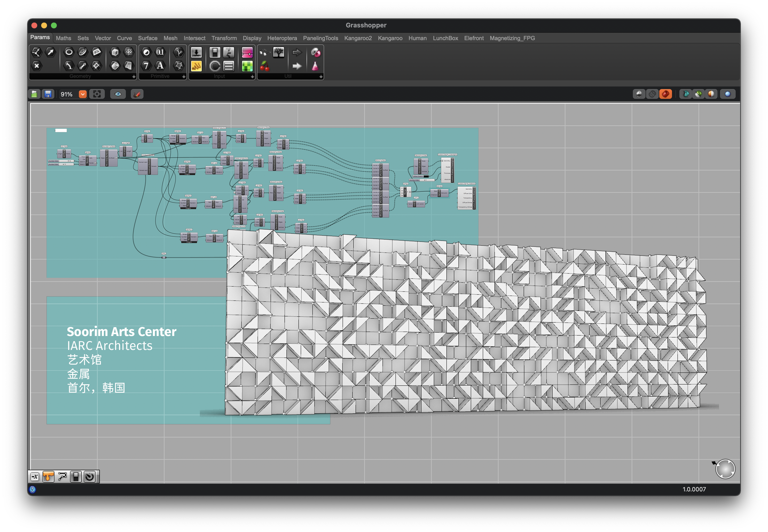Click the Sketch tool brush icon
Image resolution: width=768 pixels, height=532 pixels.
pos(137,94)
